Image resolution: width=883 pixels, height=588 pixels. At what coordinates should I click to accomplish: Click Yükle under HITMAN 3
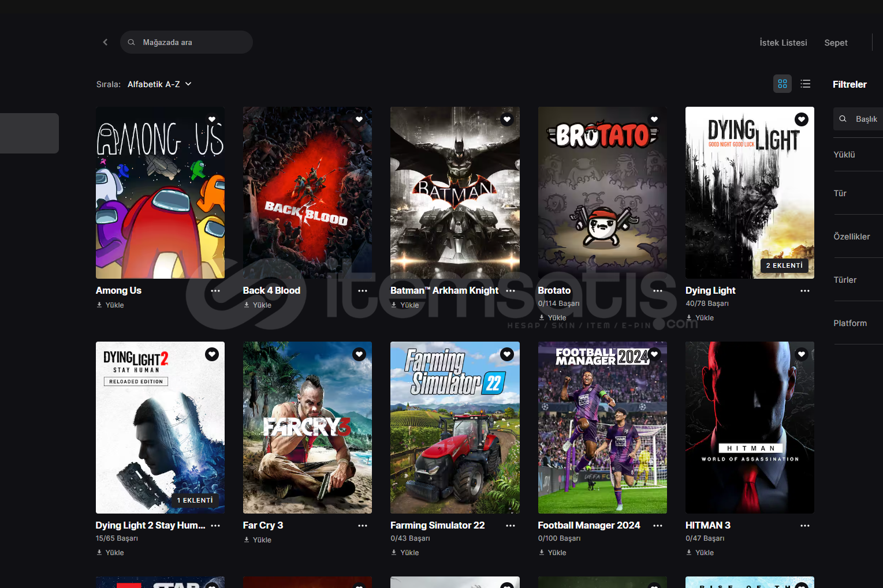[700, 553]
